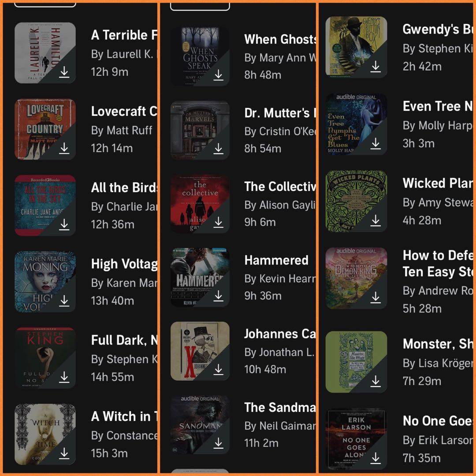Viewport: 476px width, 476px height.
Task: Download the Lovecraft Country audiobook
Action: click(x=64, y=148)
